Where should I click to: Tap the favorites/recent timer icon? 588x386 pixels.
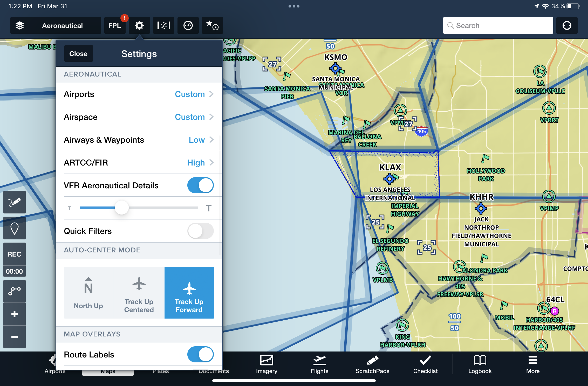[212, 25]
